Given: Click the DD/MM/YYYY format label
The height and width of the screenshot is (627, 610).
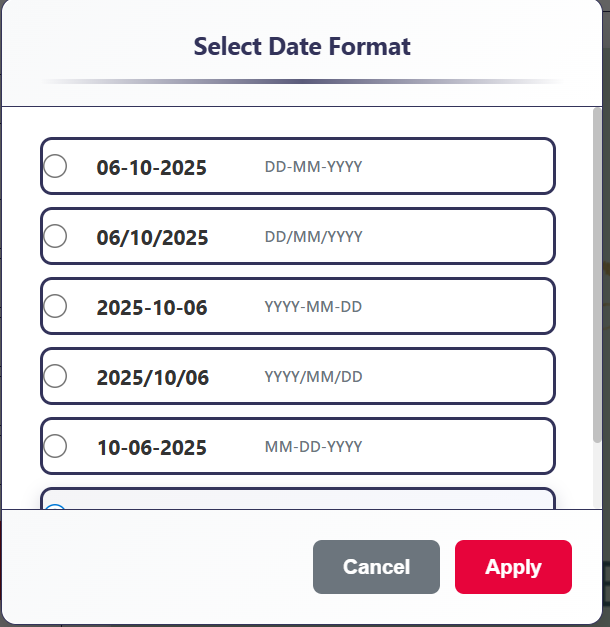Looking at the screenshot, I should 313,237.
